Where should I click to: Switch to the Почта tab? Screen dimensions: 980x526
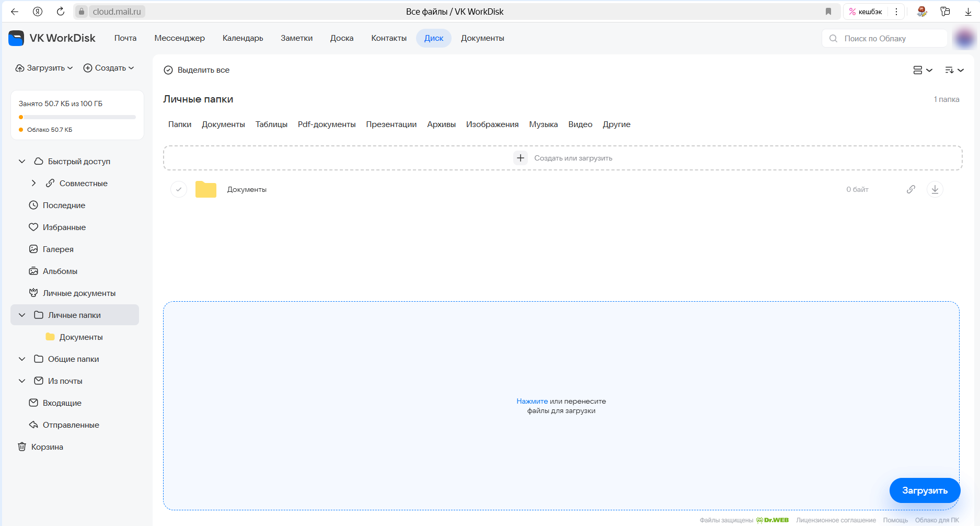pos(125,38)
